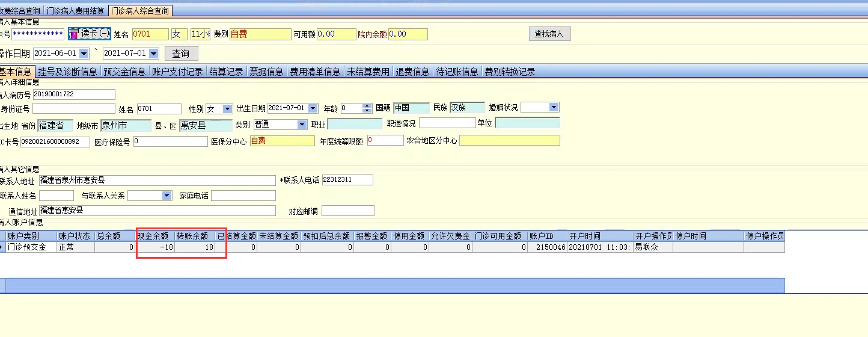The image size is (868, 337).
Task: Click the 国籍 field showing 中国
Action: pyautogui.click(x=411, y=108)
